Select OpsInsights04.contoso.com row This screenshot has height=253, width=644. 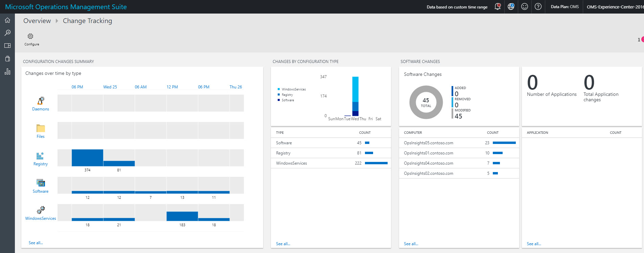[x=459, y=163]
